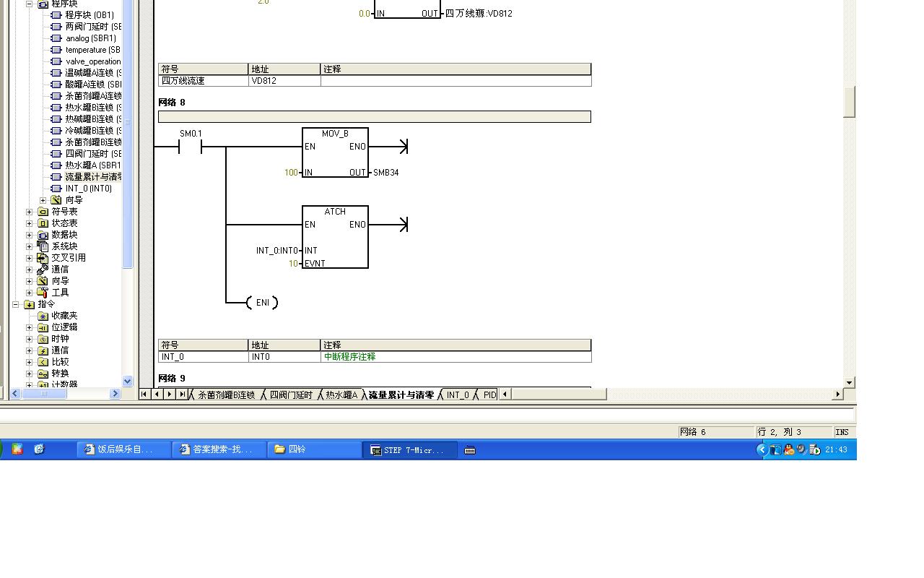The width and height of the screenshot is (924, 578).
Task: Click the INT_0 (INT0) interrupt block icon
Action: (56, 189)
